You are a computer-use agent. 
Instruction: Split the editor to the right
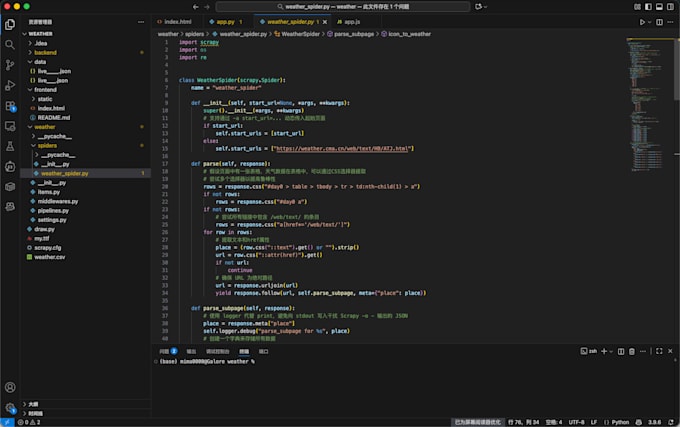click(x=659, y=22)
